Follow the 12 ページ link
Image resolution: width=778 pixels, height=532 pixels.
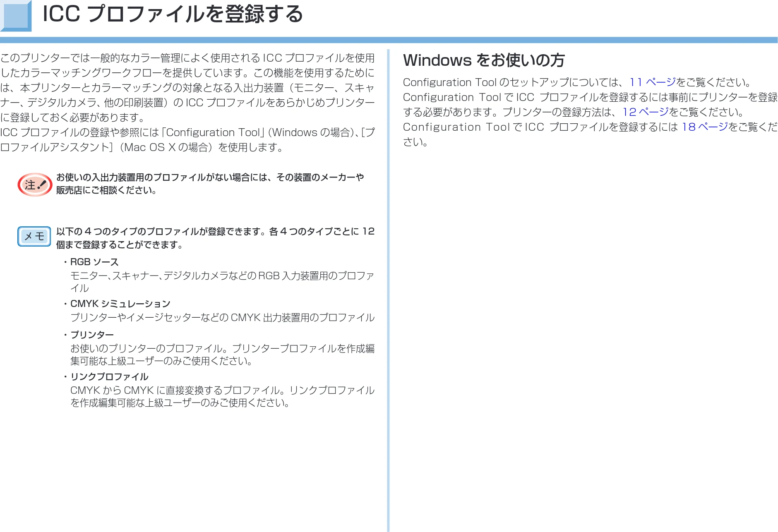coord(646,112)
